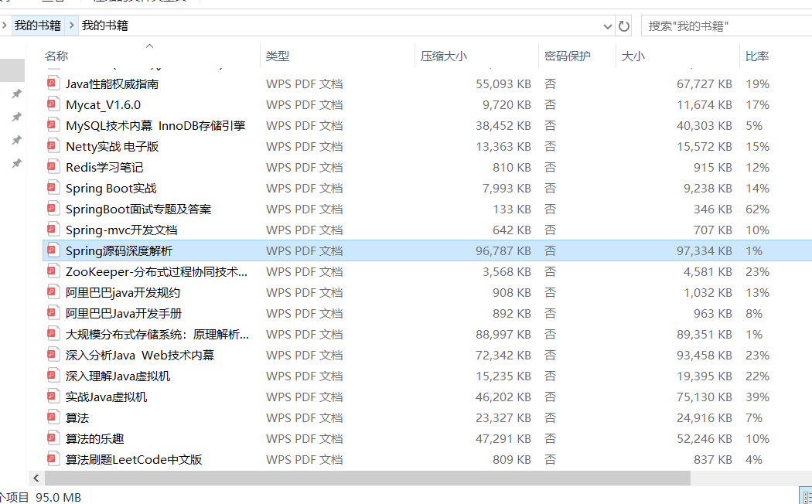Click the PDF icon next to Mycat_V1.6.0

pyautogui.click(x=53, y=104)
